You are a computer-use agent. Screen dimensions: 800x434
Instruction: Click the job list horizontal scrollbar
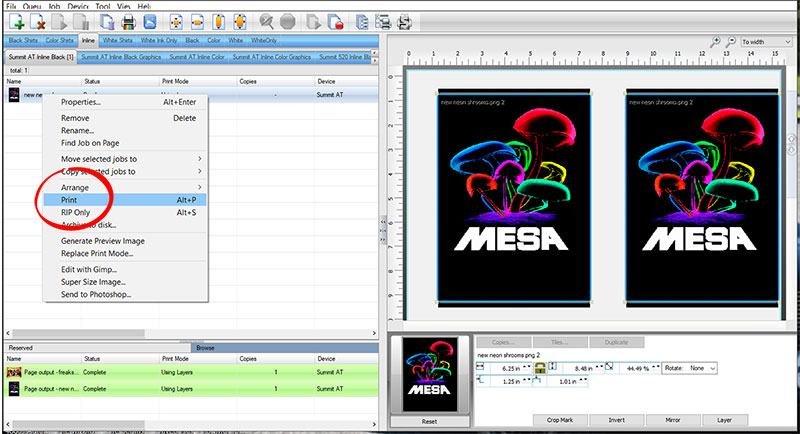pos(191,333)
